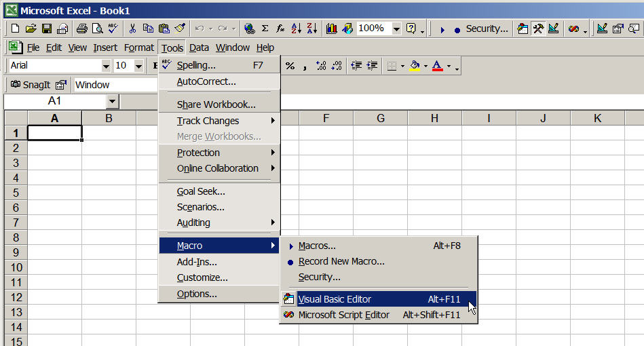The height and width of the screenshot is (346, 644).
Task: Click the Run Macro play triangle in toolbar
Action: (442, 30)
